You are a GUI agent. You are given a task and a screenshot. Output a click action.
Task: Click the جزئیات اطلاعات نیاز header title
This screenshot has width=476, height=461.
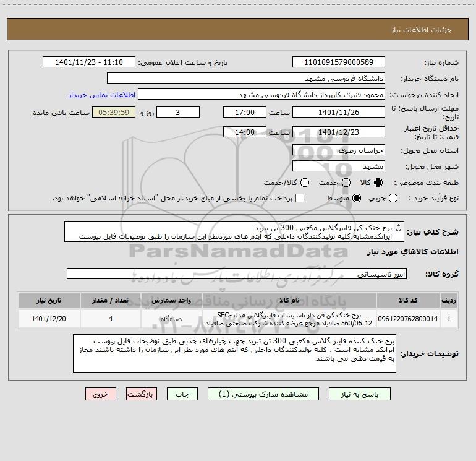(422, 30)
